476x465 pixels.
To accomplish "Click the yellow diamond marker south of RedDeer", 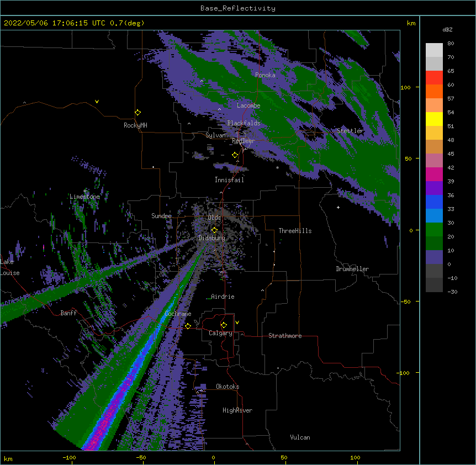I will [x=235, y=155].
